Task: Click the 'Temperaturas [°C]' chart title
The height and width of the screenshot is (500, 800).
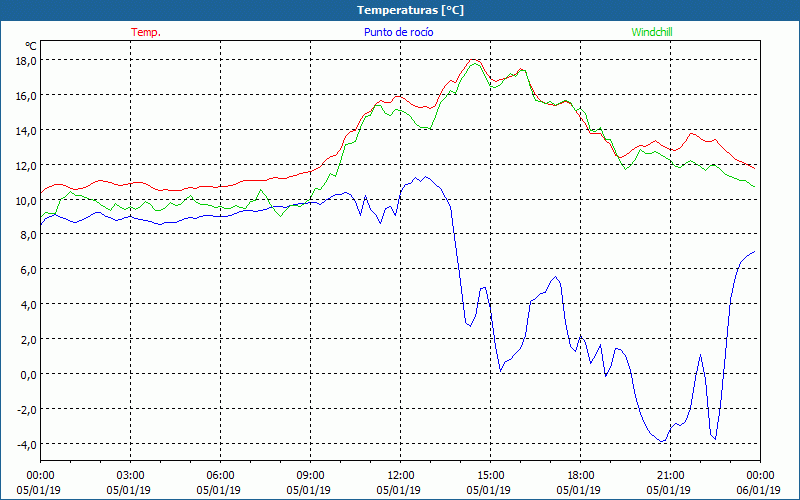Action: pyautogui.click(x=410, y=10)
